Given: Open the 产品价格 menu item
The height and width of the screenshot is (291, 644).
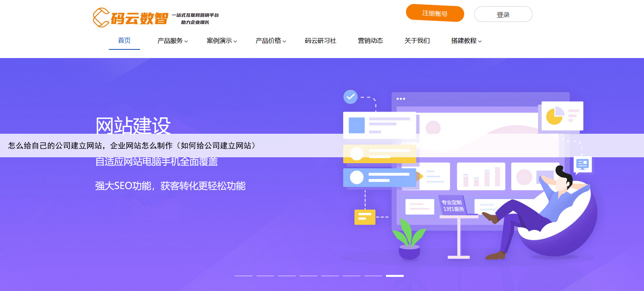Looking at the screenshot, I should point(268,41).
